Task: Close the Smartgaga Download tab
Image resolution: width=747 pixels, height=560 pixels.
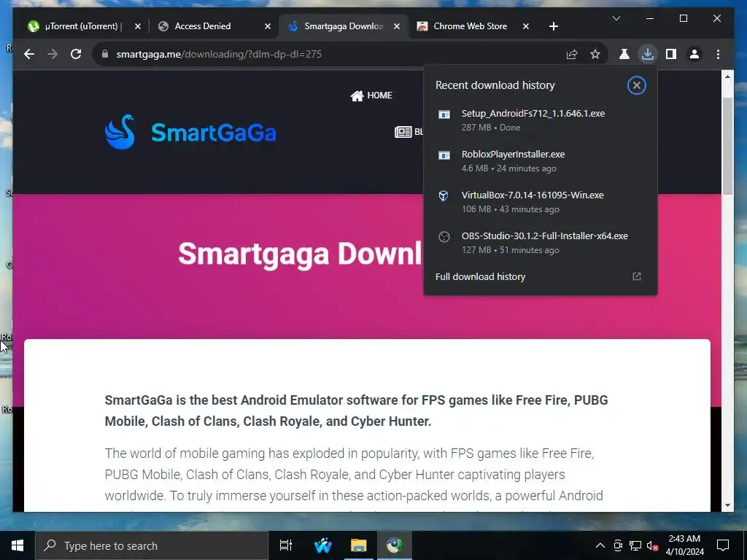Action: [396, 26]
